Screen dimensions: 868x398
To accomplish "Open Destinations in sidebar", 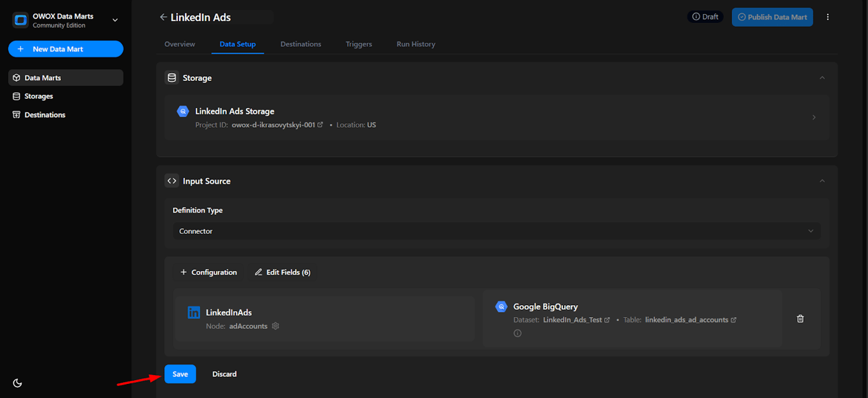I will [65, 114].
